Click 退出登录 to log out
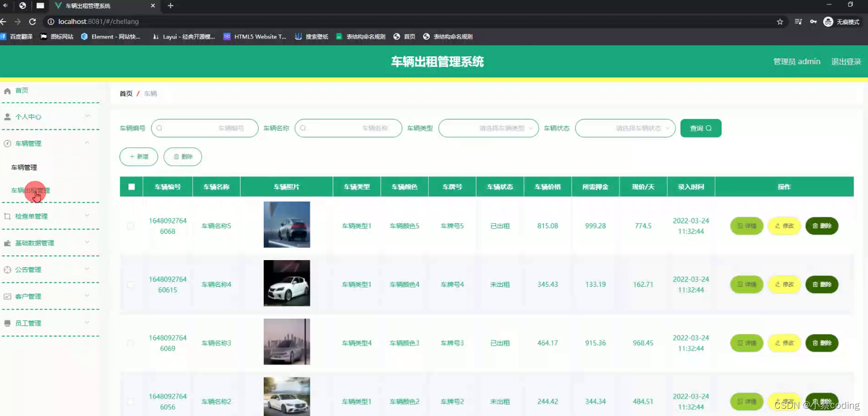Viewport: 868px width, 416px height. [846, 61]
